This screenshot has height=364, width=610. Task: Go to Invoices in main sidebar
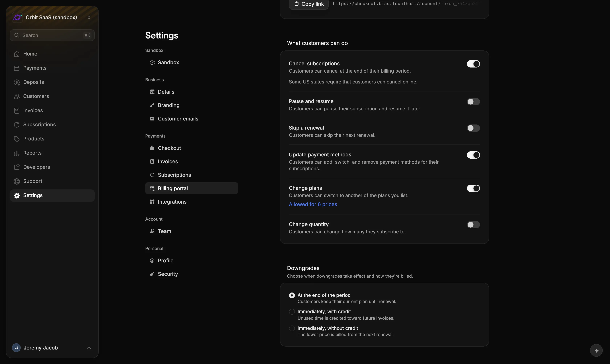(52, 110)
